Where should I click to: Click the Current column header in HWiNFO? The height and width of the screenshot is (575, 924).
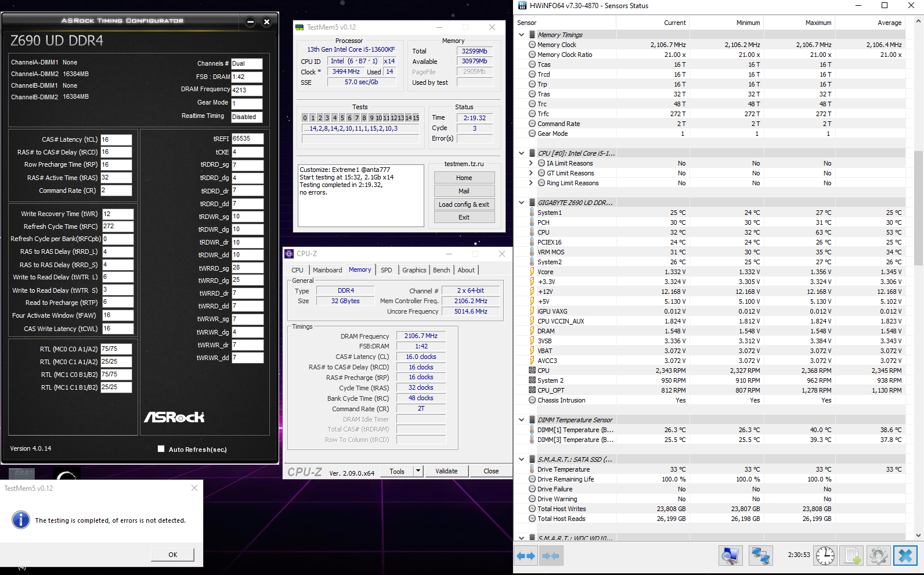pos(652,23)
